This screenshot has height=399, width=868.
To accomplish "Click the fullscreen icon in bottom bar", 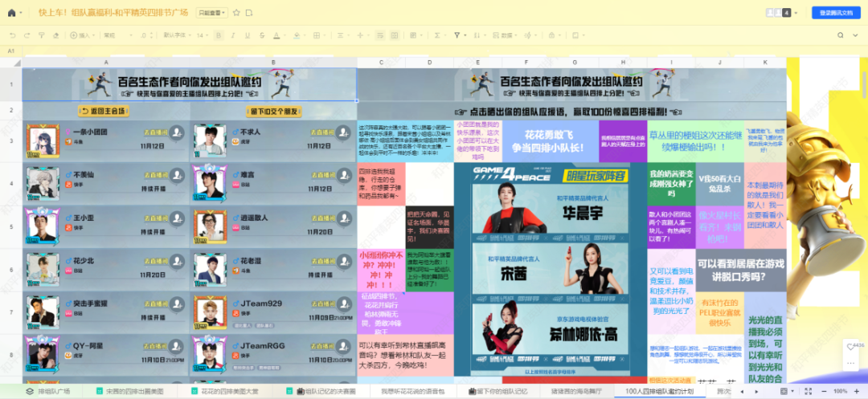I will coord(809,391).
